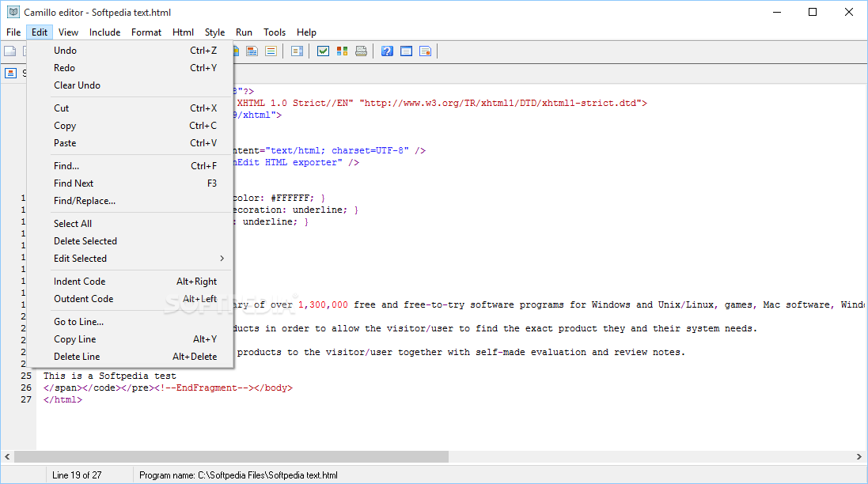
Task: Click the "Line 19 of 27" status bar entry
Action: point(77,475)
